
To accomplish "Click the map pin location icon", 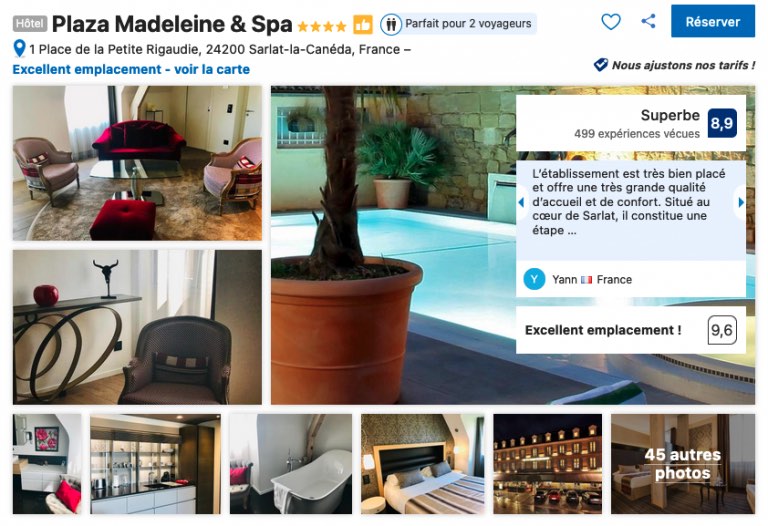I will (19, 48).
